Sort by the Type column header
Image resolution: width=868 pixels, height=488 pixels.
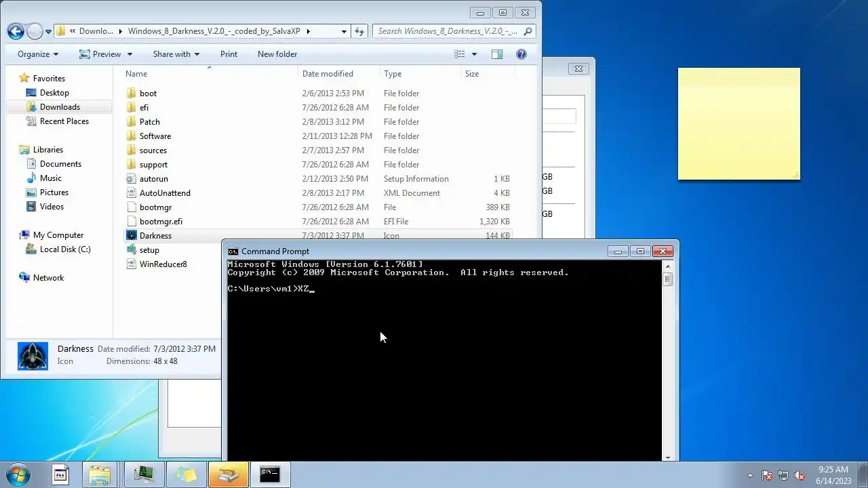420,74
